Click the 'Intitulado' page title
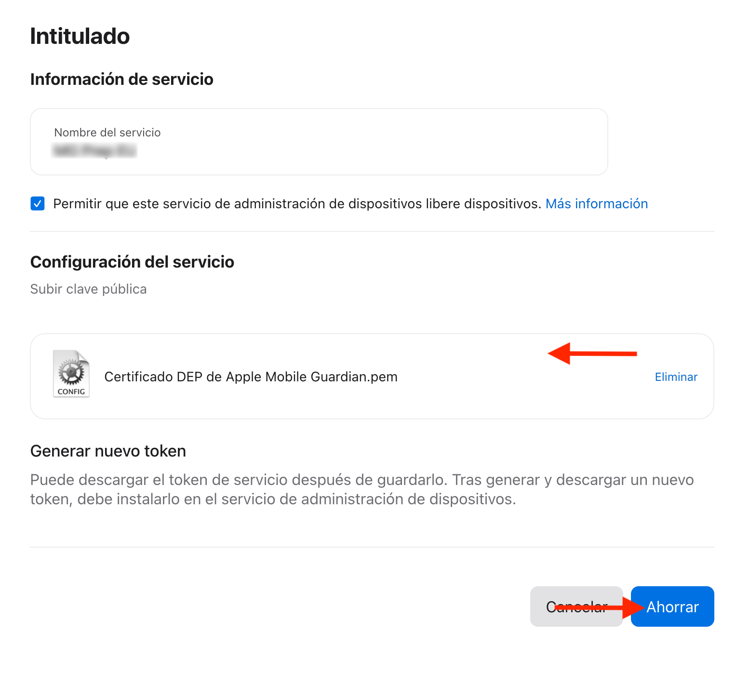 pyautogui.click(x=80, y=37)
